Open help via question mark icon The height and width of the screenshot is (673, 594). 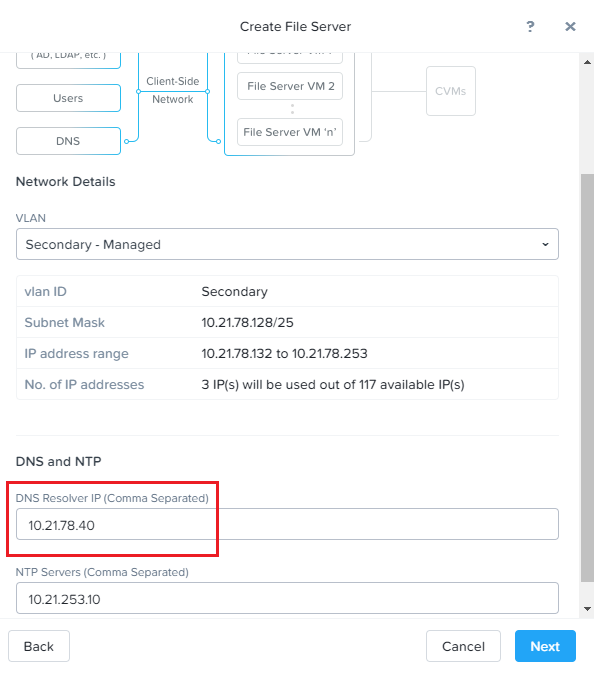click(x=530, y=27)
